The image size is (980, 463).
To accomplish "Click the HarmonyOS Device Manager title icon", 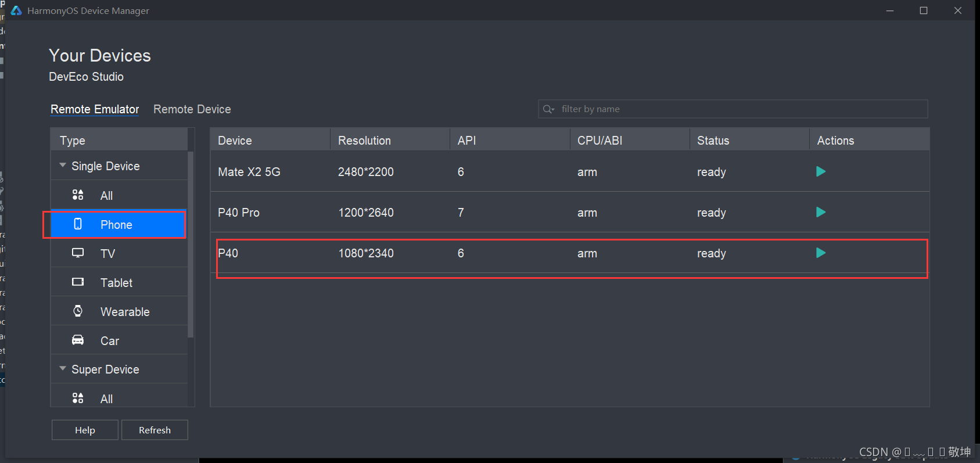I will 16,10.
